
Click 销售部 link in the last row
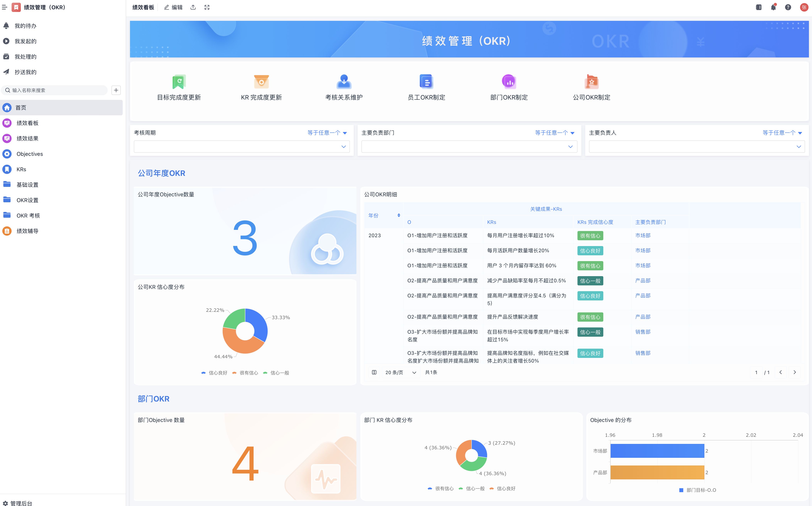click(x=643, y=353)
